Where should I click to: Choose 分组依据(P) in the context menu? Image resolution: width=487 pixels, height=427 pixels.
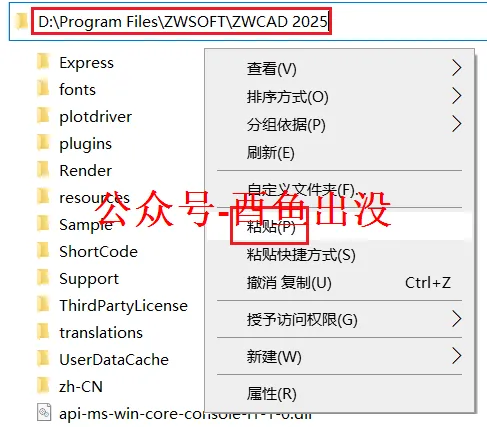tap(339, 125)
